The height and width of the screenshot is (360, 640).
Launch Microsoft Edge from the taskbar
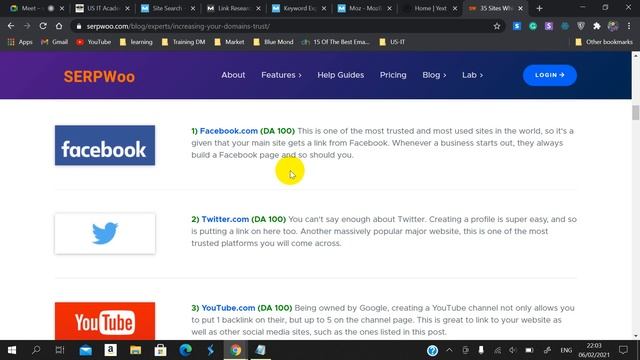click(x=186, y=350)
